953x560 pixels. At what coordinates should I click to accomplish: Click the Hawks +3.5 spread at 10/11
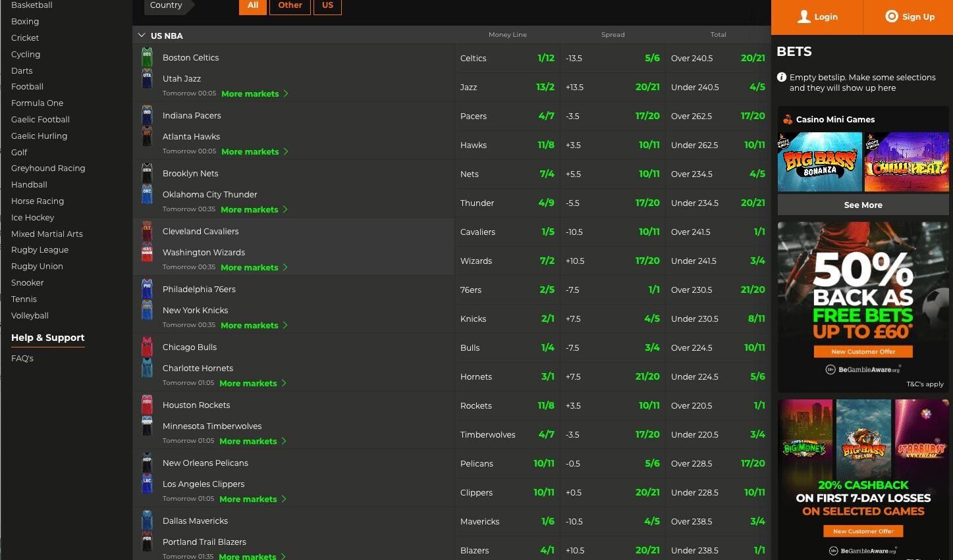(x=613, y=145)
